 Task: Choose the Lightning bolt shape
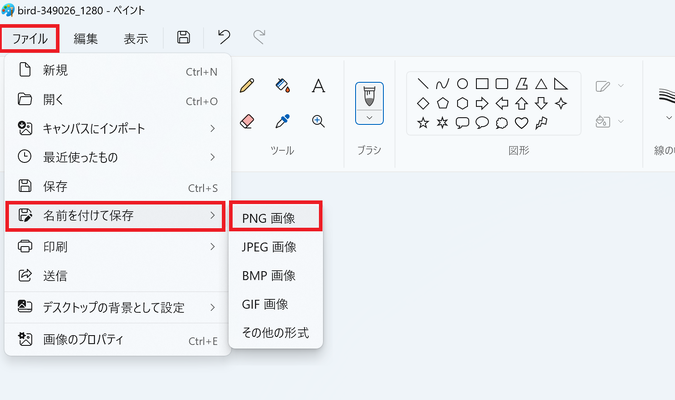tap(541, 123)
